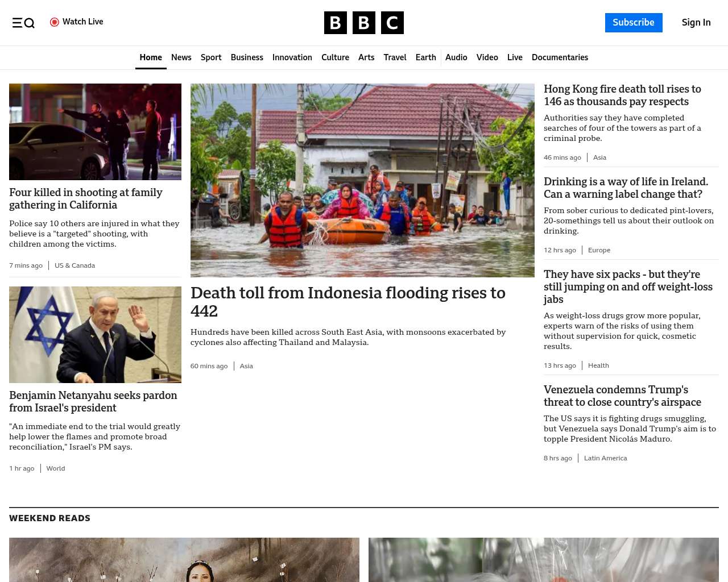Click the Latin America category tag
This screenshot has height=582, width=728.
click(x=605, y=458)
